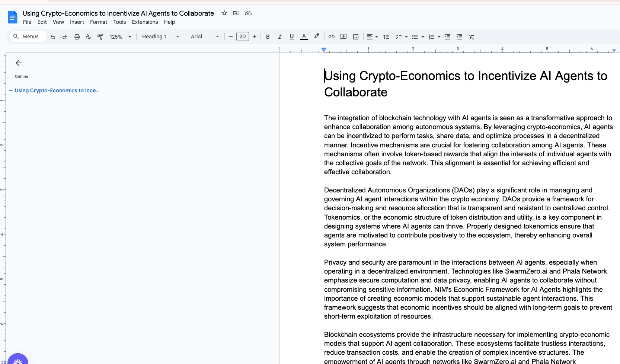Click the font size field
Image resolution: width=620 pixels, height=364 pixels.
[x=243, y=36]
